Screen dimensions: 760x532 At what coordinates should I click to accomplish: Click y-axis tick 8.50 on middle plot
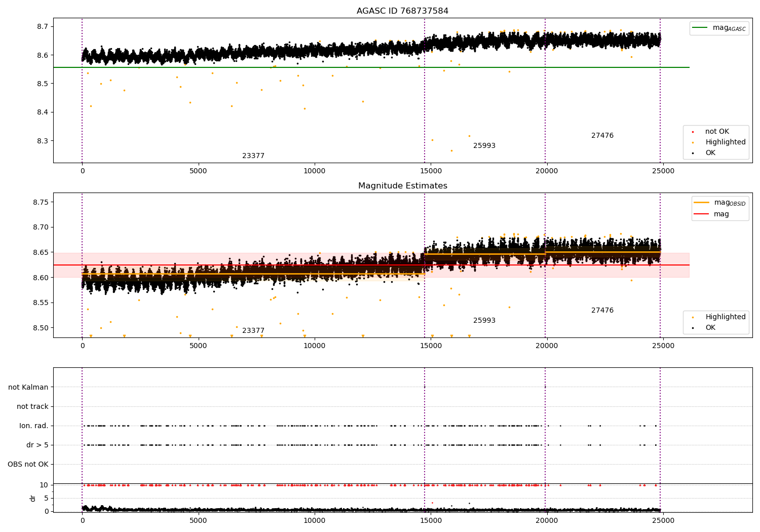41,328
